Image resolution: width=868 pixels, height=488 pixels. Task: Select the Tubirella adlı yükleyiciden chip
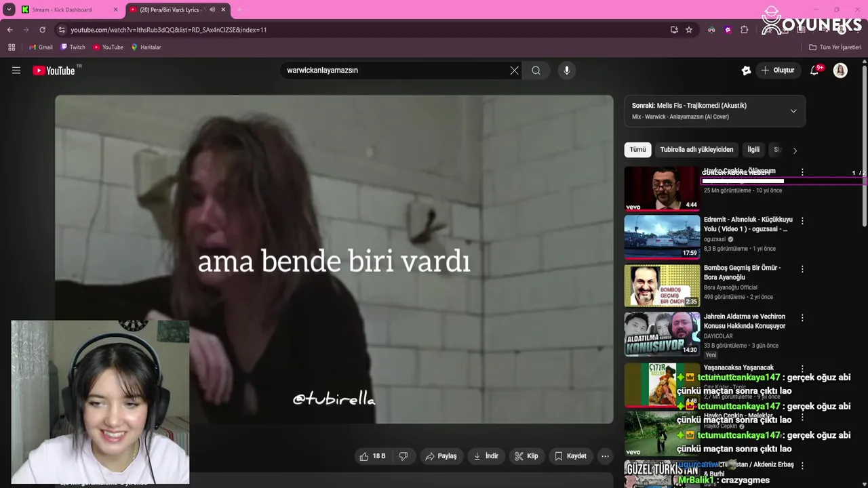point(696,150)
